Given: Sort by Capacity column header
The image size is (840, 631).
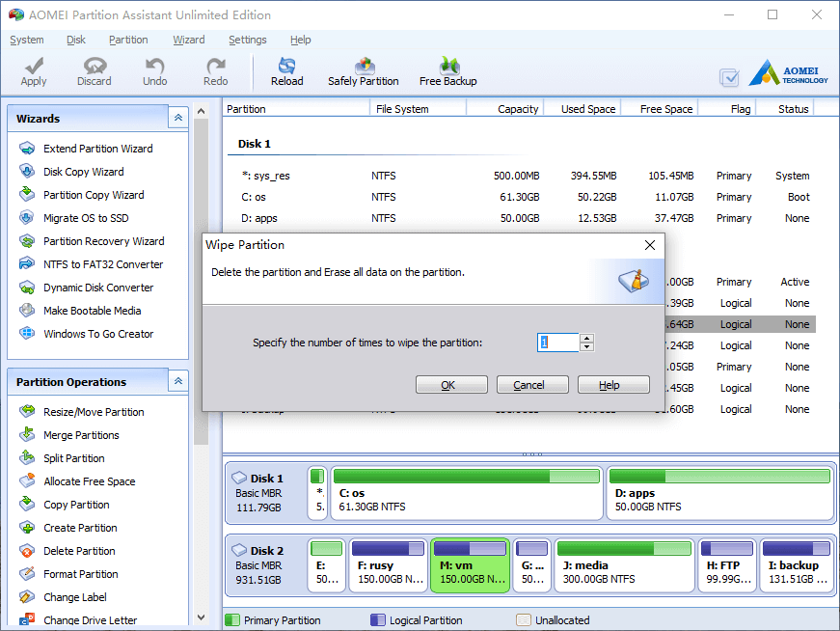Looking at the screenshot, I should (x=505, y=109).
